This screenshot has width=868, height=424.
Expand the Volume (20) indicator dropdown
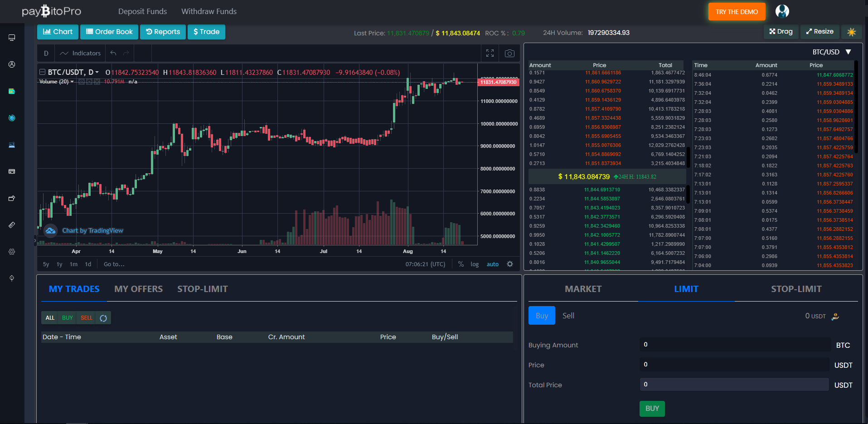(72, 82)
